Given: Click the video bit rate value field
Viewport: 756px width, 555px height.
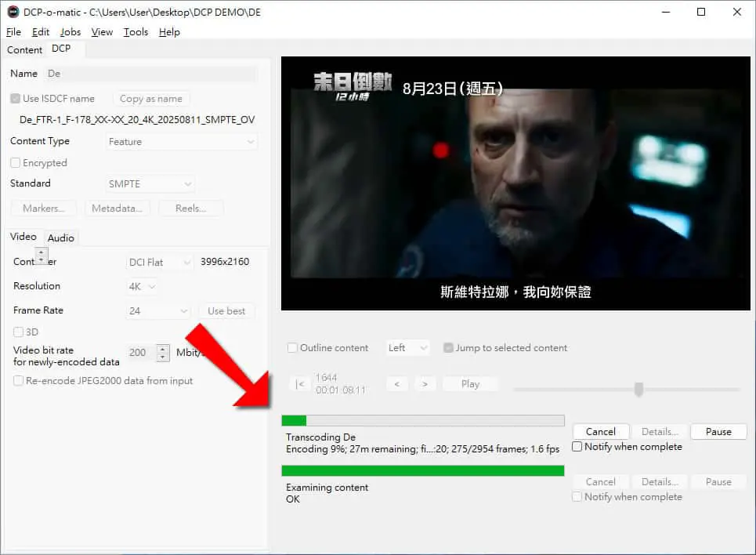Looking at the screenshot, I should pyautogui.click(x=142, y=353).
